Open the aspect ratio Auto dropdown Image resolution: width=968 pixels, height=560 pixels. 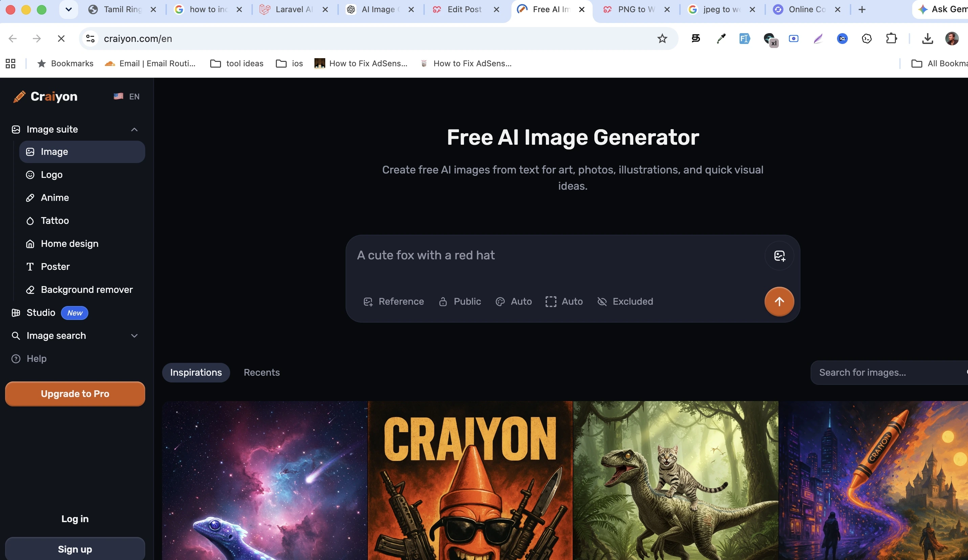pos(564,302)
